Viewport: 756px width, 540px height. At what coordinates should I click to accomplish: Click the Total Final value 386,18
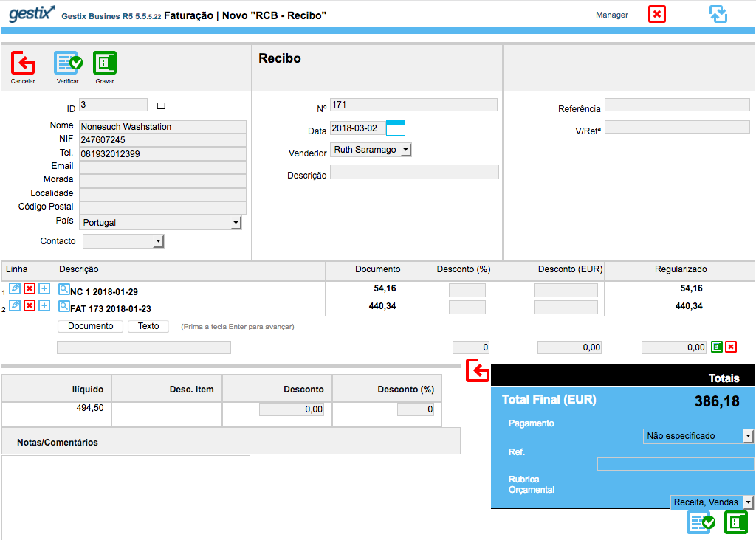[x=716, y=401]
